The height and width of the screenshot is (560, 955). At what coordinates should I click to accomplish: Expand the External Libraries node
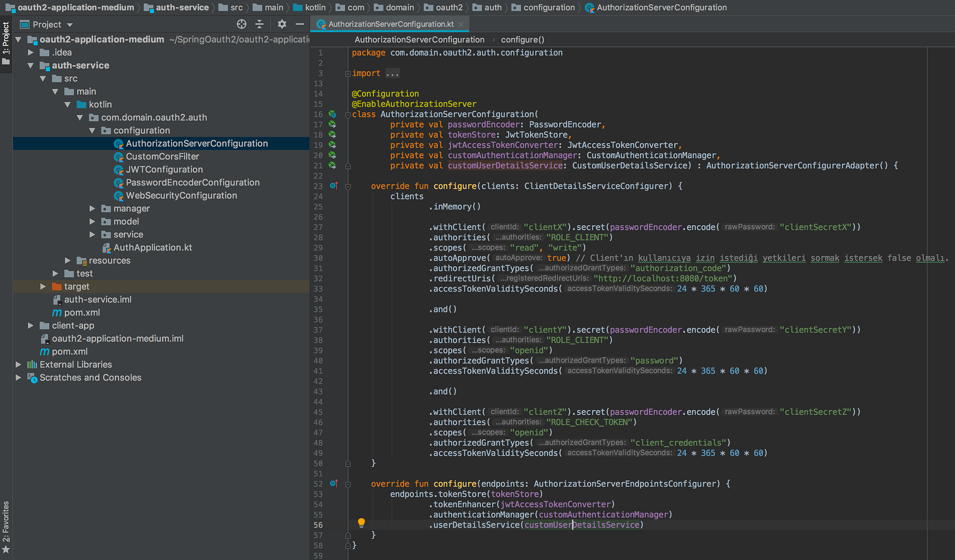tap(18, 364)
